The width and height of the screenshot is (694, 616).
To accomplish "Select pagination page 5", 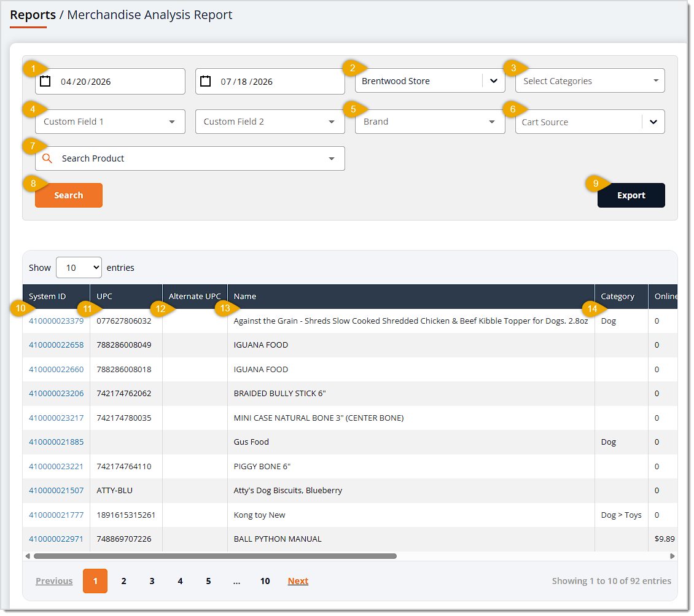I will (208, 581).
